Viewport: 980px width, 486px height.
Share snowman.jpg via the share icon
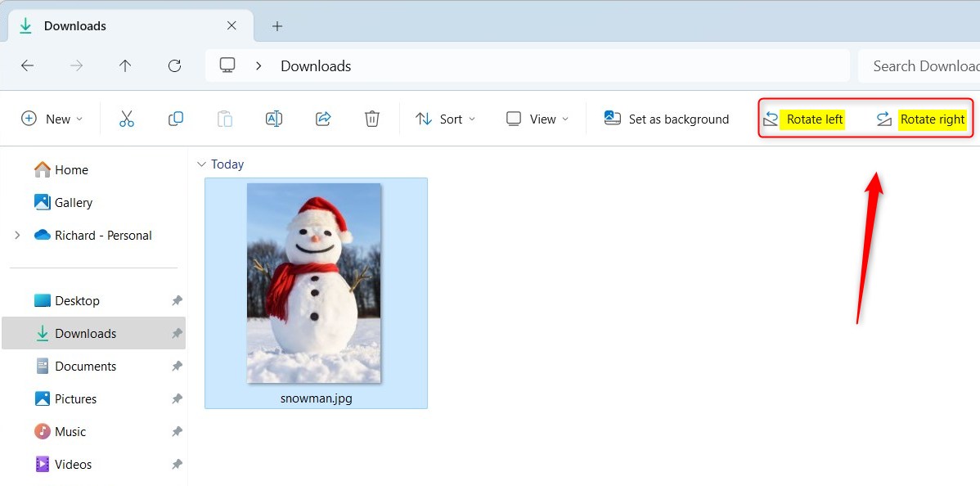coord(323,119)
